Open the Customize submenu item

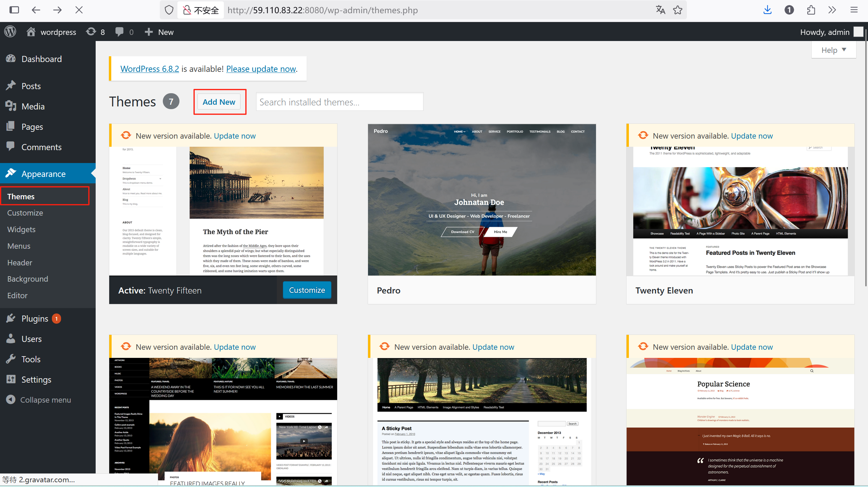25,213
